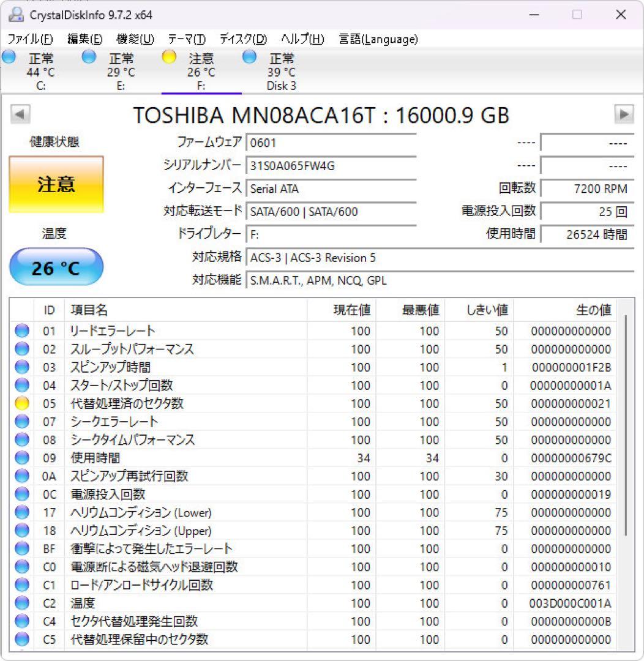Click the yellow dot beside 代替処理済のセクタ数

point(21,403)
